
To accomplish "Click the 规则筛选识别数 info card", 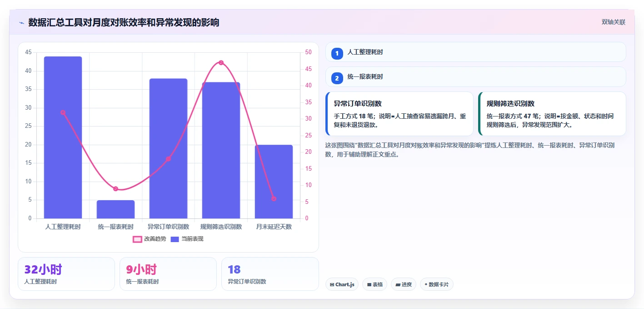I will tap(552, 114).
